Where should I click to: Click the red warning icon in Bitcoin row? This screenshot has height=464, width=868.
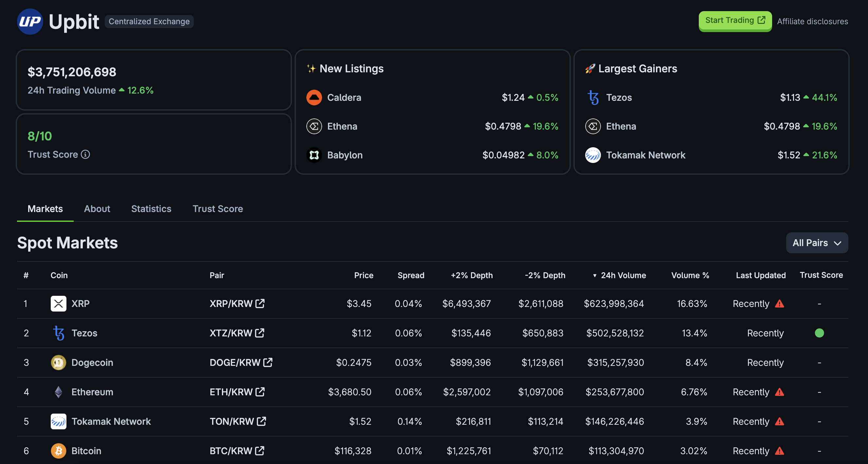780,451
